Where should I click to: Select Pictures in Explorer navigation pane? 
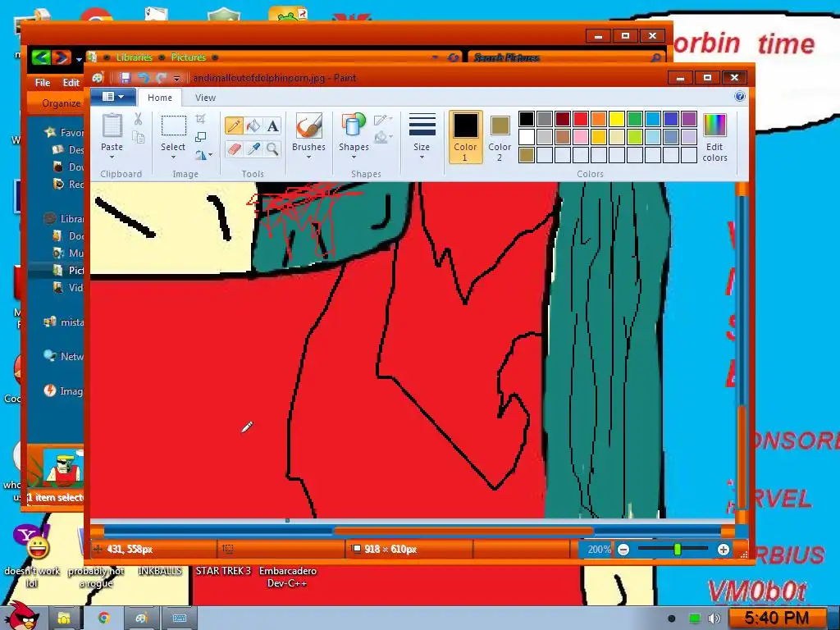point(69,271)
